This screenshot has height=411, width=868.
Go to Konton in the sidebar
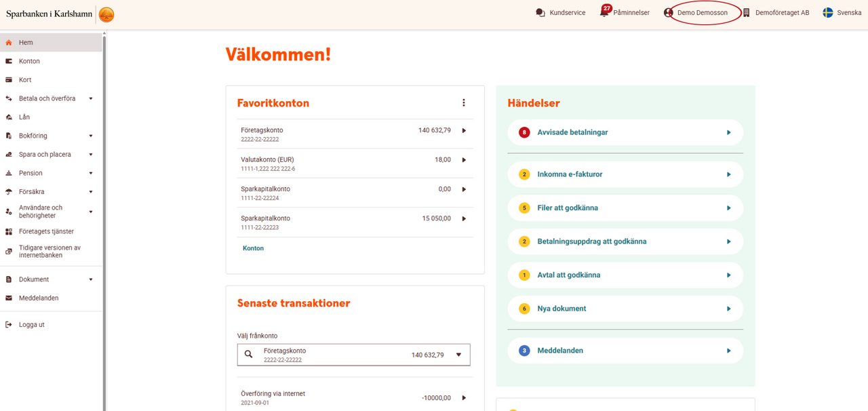point(29,61)
